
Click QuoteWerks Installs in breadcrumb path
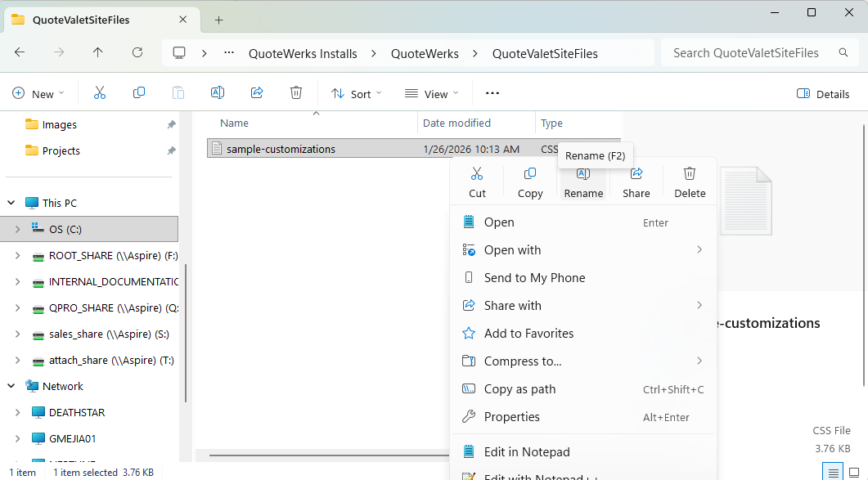click(x=303, y=54)
